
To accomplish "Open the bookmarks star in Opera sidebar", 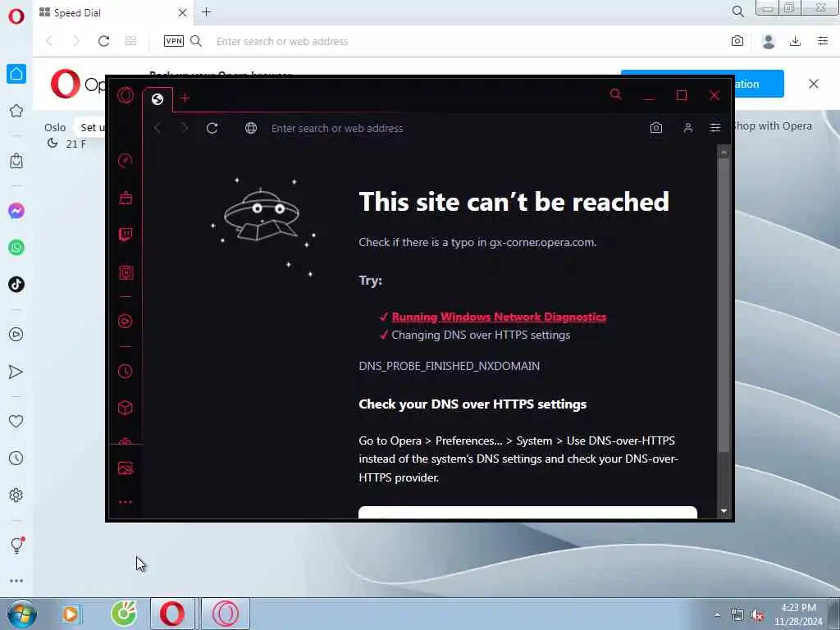I will click(x=16, y=111).
